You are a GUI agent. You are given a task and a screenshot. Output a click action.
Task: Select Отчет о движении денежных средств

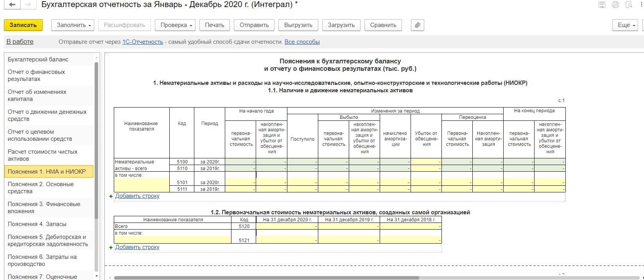[49, 115]
